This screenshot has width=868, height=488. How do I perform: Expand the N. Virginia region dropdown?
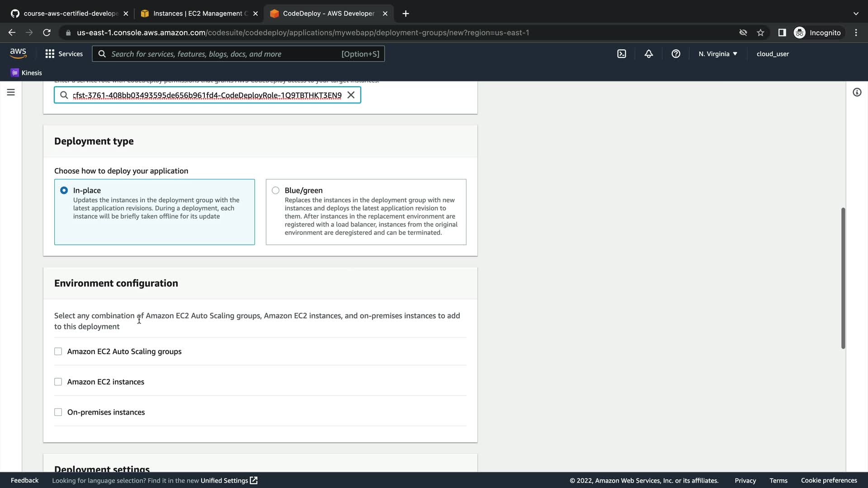pyautogui.click(x=717, y=54)
